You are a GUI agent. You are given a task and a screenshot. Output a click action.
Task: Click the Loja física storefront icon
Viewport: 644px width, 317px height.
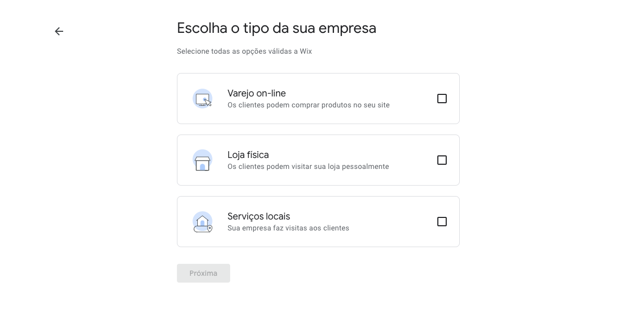point(202,161)
